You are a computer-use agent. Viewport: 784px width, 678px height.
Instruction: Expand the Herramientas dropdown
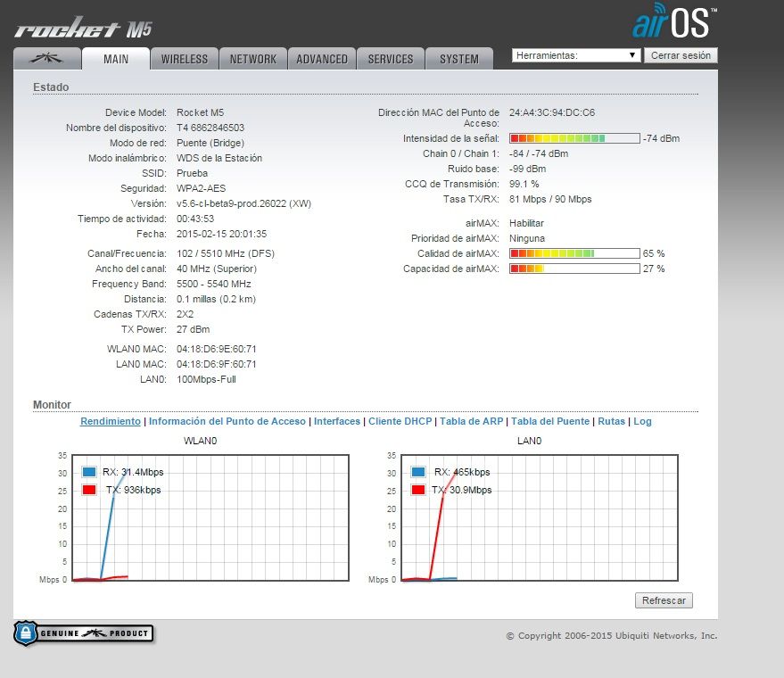576,55
